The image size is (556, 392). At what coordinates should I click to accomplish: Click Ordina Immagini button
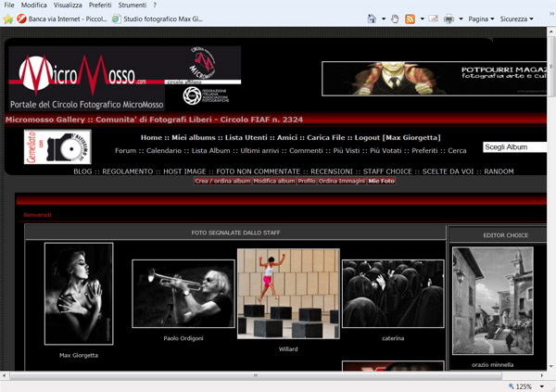click(342, 181)
